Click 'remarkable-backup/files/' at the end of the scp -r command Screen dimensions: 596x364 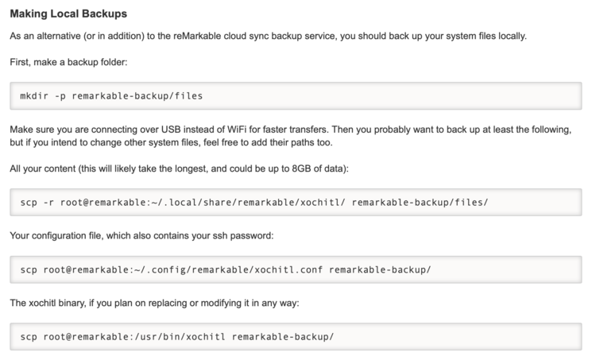click(x=419, y=203)
